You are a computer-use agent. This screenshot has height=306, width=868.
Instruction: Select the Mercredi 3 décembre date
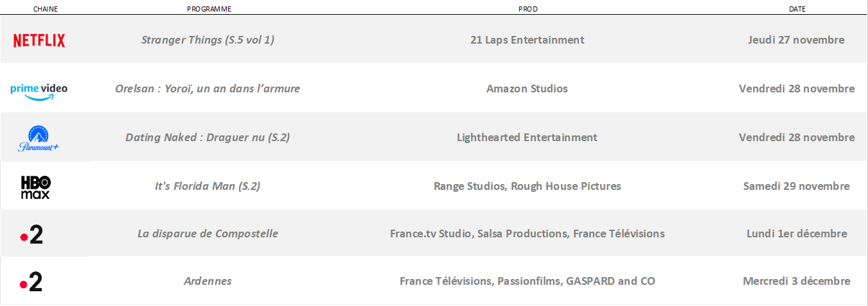click(x=796, y=281)
